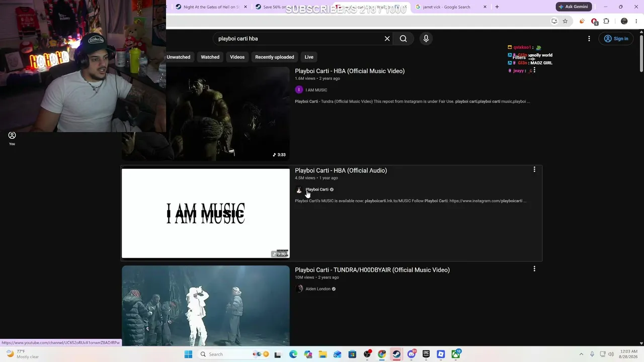Open the search Filters button
The height and width of the screenshot is (362, 644).
click(523, 58)
